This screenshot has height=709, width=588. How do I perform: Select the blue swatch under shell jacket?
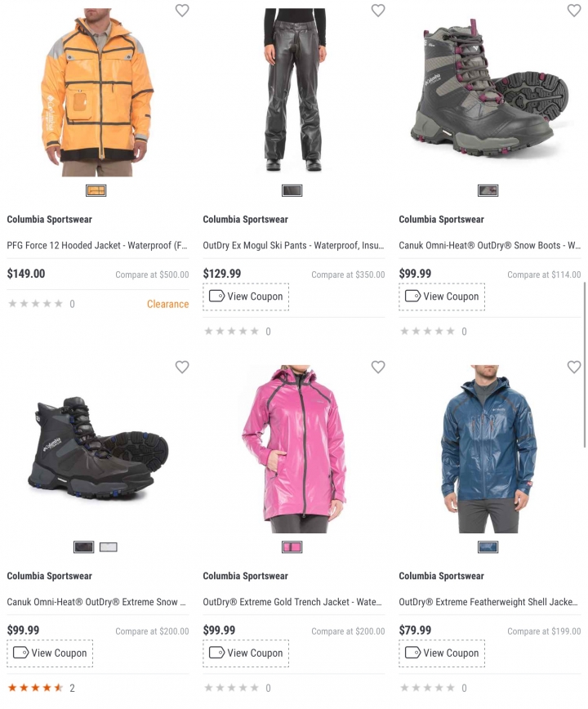pos(488,547)
